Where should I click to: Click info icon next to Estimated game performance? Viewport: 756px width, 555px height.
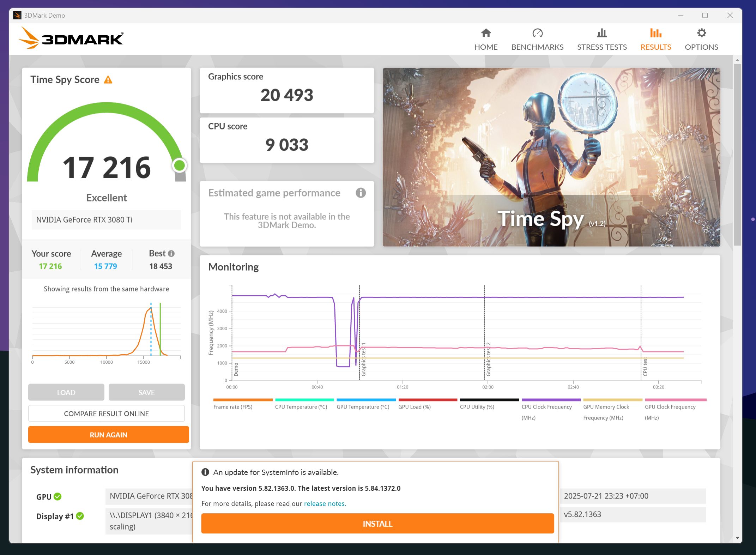(x=360, y=193)
